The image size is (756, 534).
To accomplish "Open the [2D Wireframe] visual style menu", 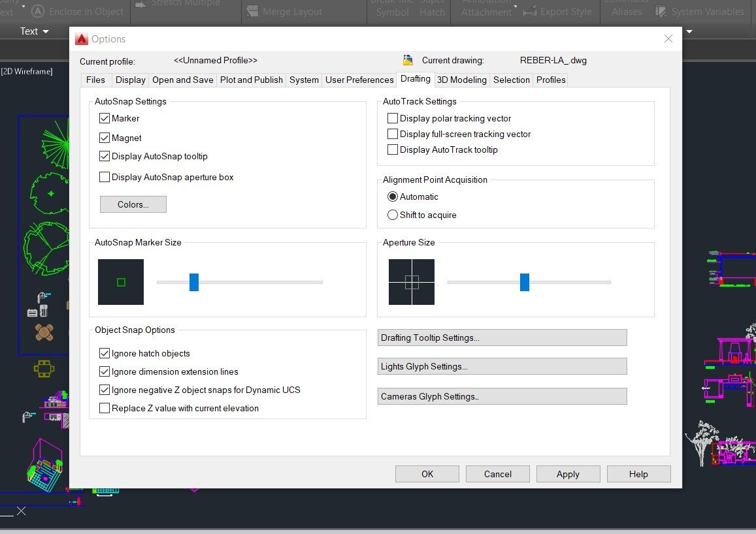I will point(27,71).
